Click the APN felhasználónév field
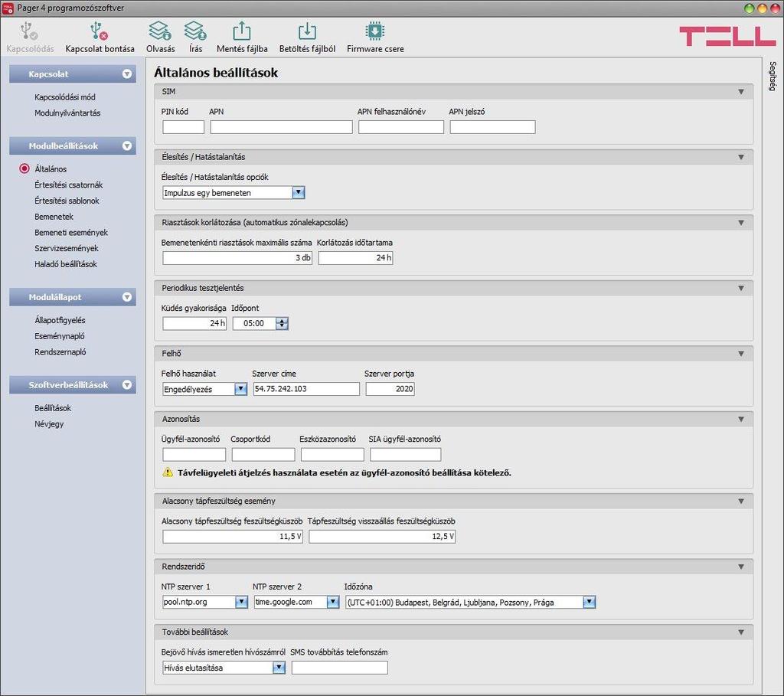 [x=401, y=127]
